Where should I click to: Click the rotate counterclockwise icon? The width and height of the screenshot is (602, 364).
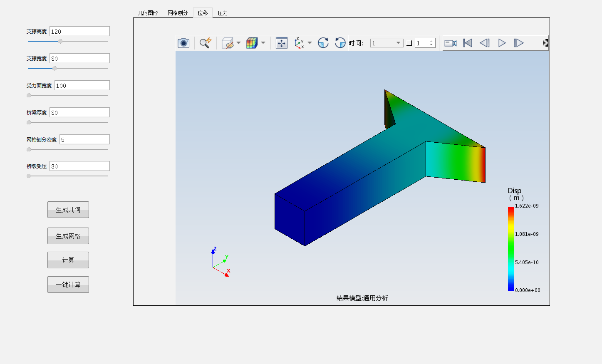(x=340, y=43)
